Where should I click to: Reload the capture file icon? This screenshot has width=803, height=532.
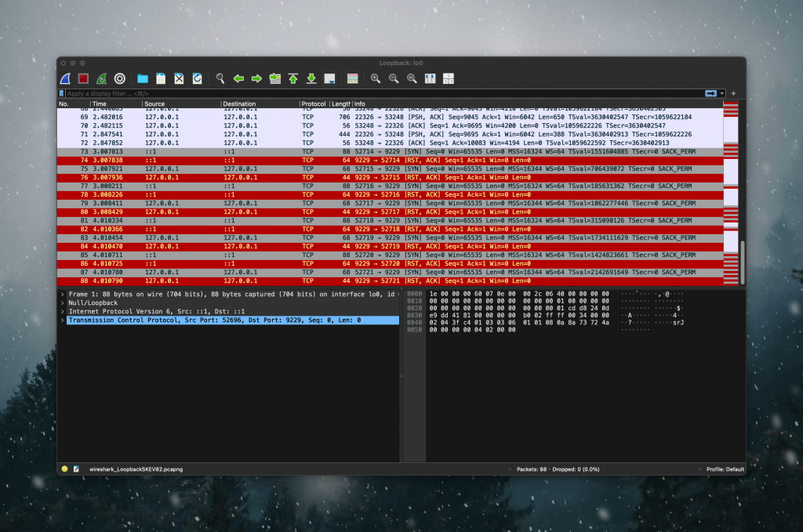(x=197, y=78)
